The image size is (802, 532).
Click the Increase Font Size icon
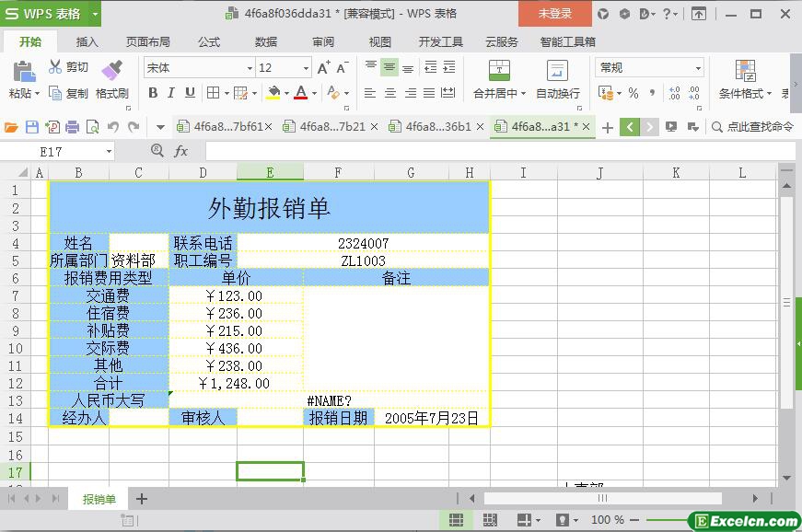(x=323, y=68)
